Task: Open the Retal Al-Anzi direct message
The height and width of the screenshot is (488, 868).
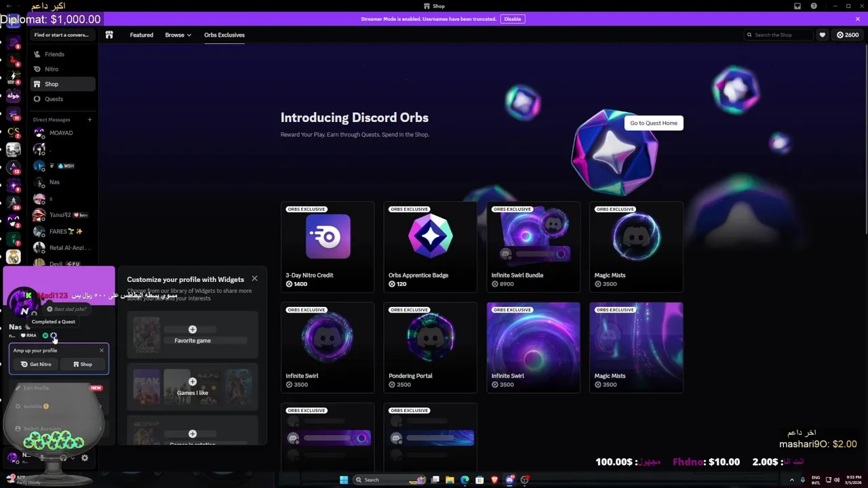Action: pos(63,247)
